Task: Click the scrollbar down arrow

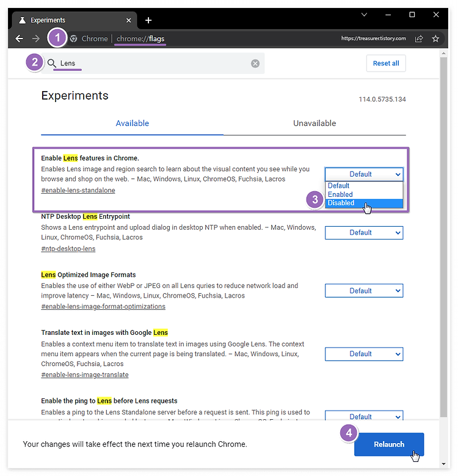Action: coord(443,464)
